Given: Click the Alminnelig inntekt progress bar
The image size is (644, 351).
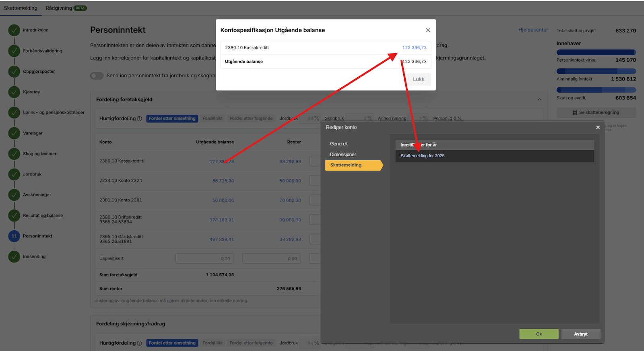Looking at the screenshot, I should click(596, 71).
